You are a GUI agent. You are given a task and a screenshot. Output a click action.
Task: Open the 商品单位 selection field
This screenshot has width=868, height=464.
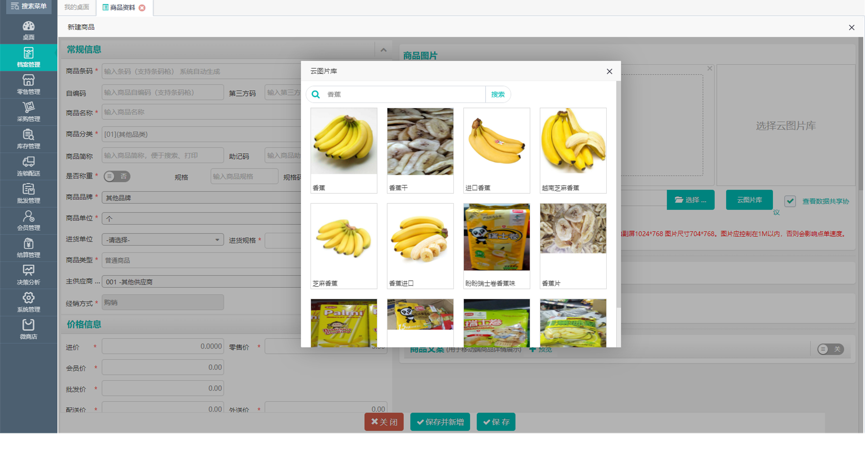coord(201,218)
